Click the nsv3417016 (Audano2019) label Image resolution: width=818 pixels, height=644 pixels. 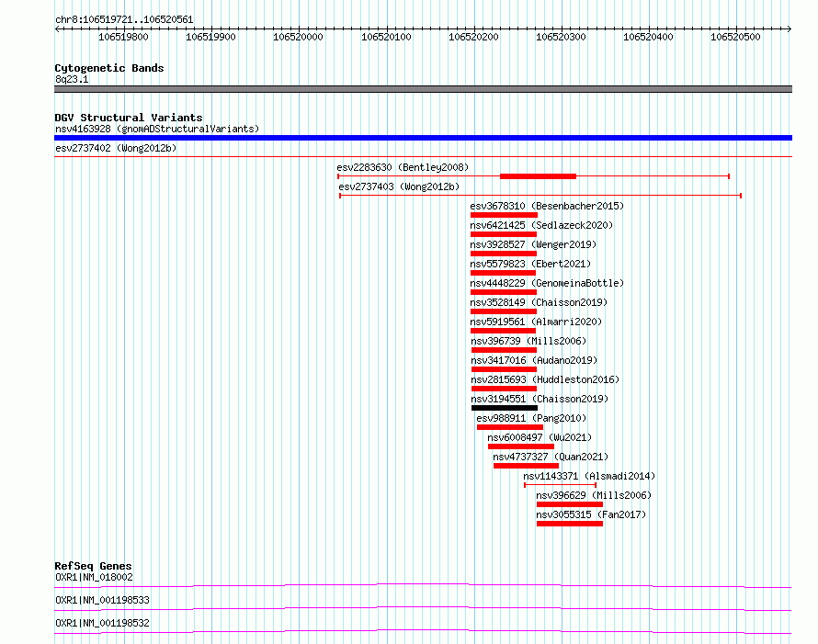tap(534, 360)
